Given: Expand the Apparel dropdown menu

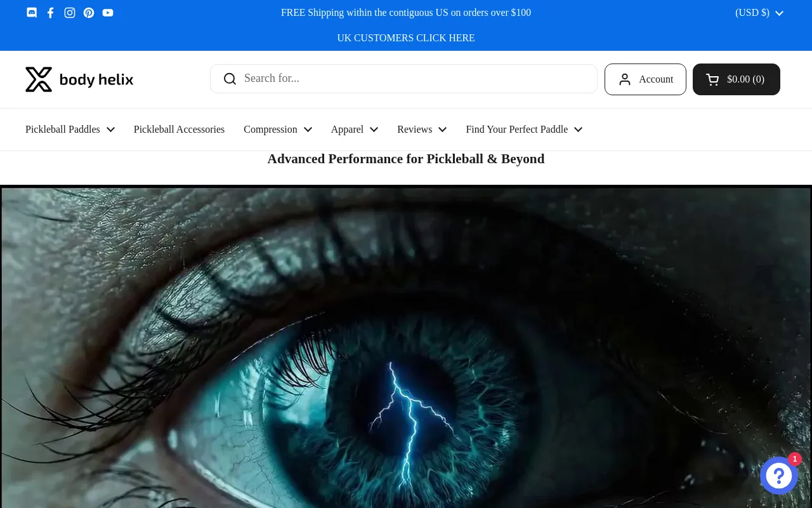Looking at the screenshot, I should pyautogui.click(x=355, y=130).
